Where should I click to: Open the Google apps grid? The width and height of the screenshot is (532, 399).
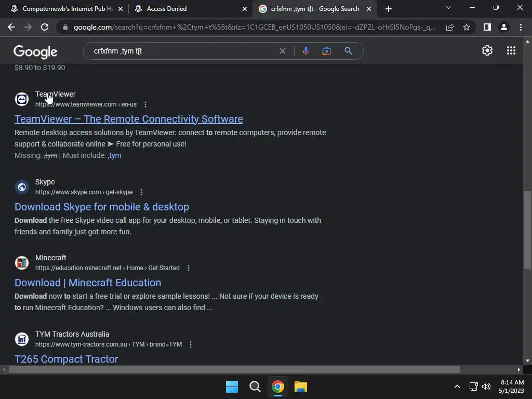click(x=511, y=50)
